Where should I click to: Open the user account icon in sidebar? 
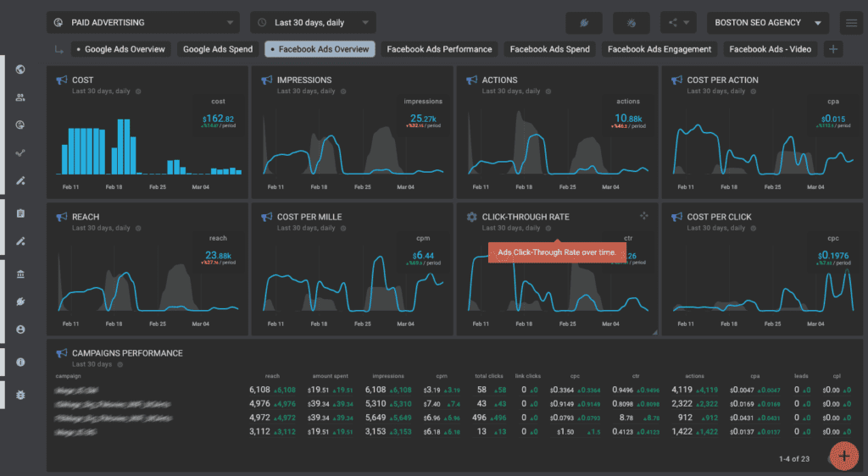[20, 329]
